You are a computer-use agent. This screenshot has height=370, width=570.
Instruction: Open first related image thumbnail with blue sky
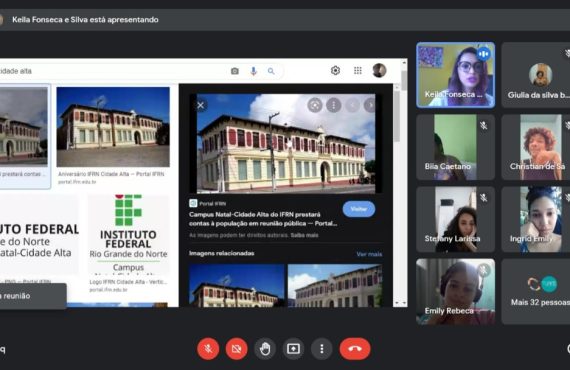click(x=237, y=286)
